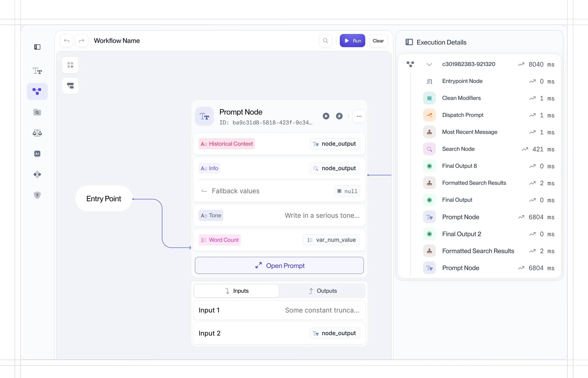This screenshot has height=378, width=588.
Task: Click the Open Prompt button
Action: (x=279, y=266)
